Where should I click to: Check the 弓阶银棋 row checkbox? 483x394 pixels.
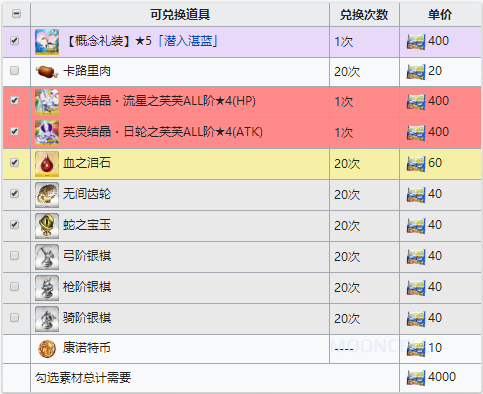pyautogui.click(x=14, y=255)
